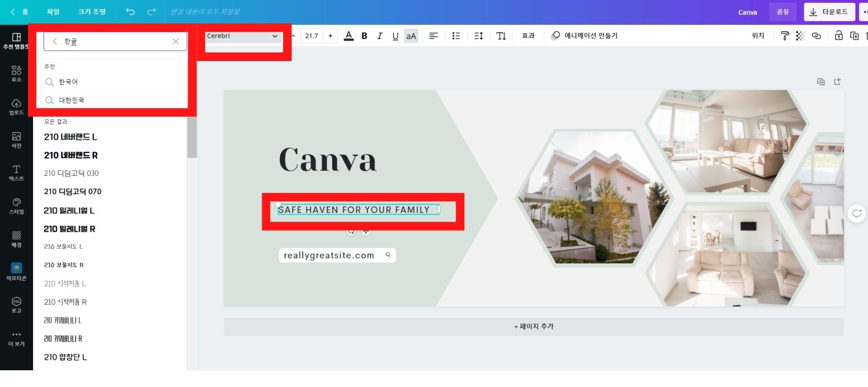Click the Download (다운로드) button

click(x=829, y=12)
